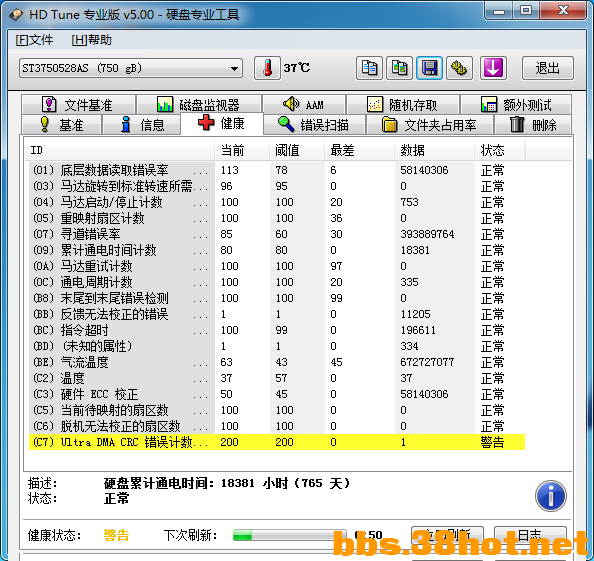Click the save floppy disk icon
This screenshot has width=594, height=561.
tap(429, 68)
